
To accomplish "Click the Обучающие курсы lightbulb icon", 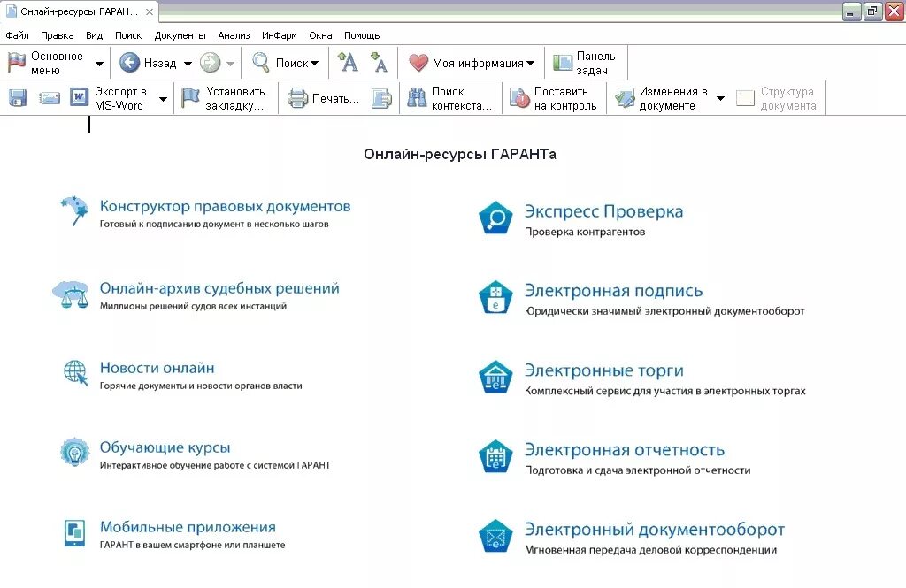I will pyautogui.click(x=74, y=452).
